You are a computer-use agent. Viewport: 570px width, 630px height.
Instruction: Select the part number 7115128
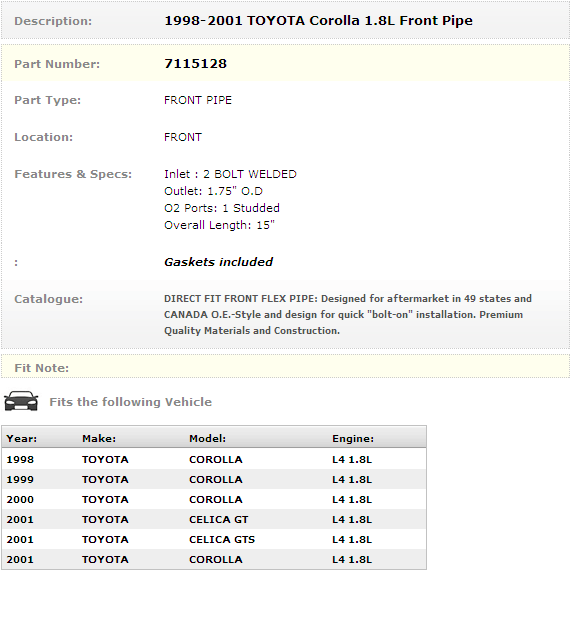click(x=196, y=63)
